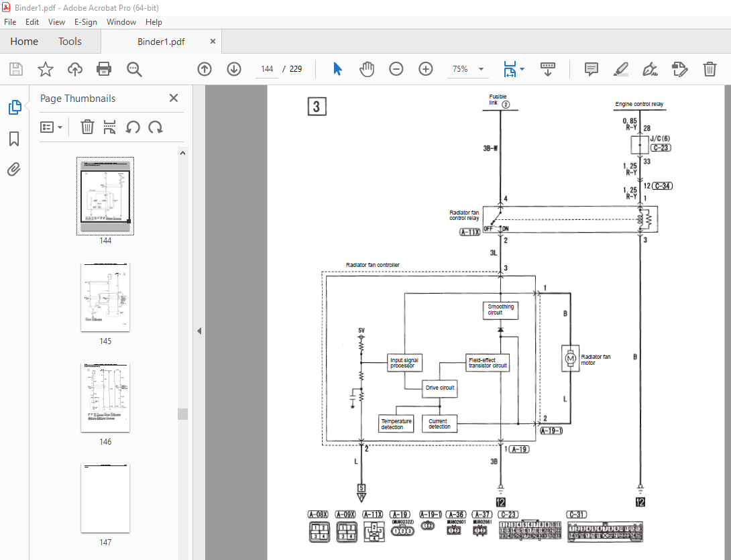Click the Save file icon

(x=16, y=69)
